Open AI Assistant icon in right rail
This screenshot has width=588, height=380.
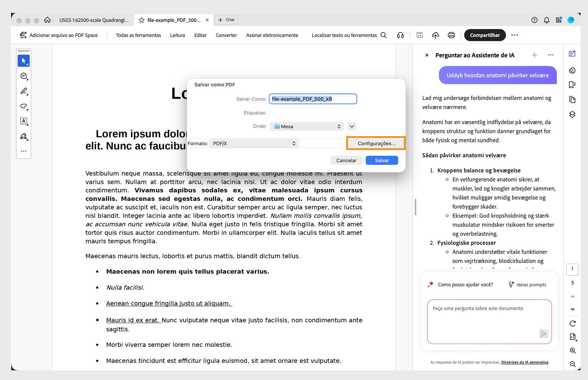coord(572,54)
